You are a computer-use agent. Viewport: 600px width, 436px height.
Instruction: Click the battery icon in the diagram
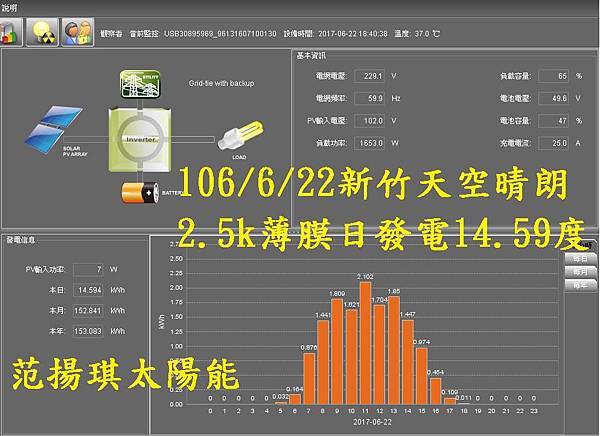pos(140,192)
